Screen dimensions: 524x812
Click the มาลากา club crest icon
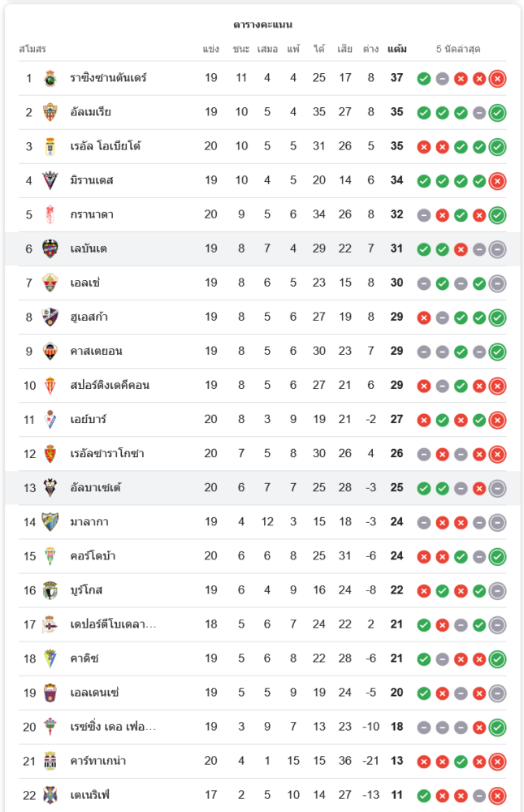[x=50, y=522]
